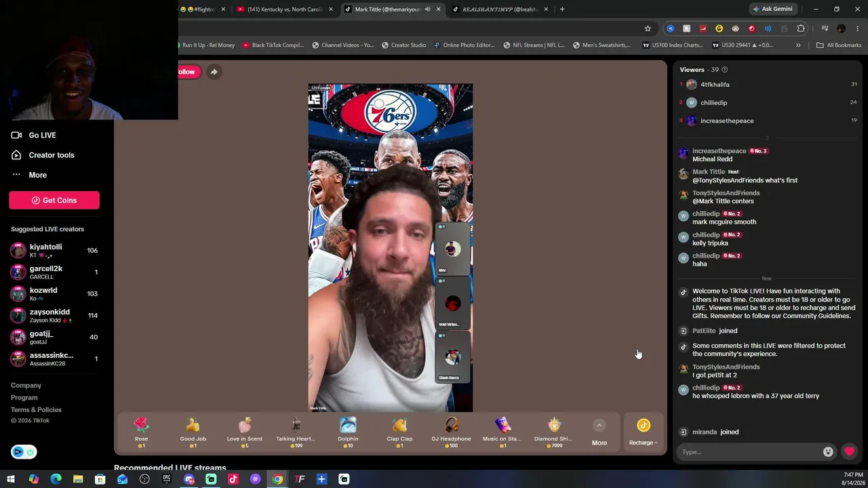This screenshot has height=488, width=868.
Task: Click the Viewers info help icon
Action: 725,70
